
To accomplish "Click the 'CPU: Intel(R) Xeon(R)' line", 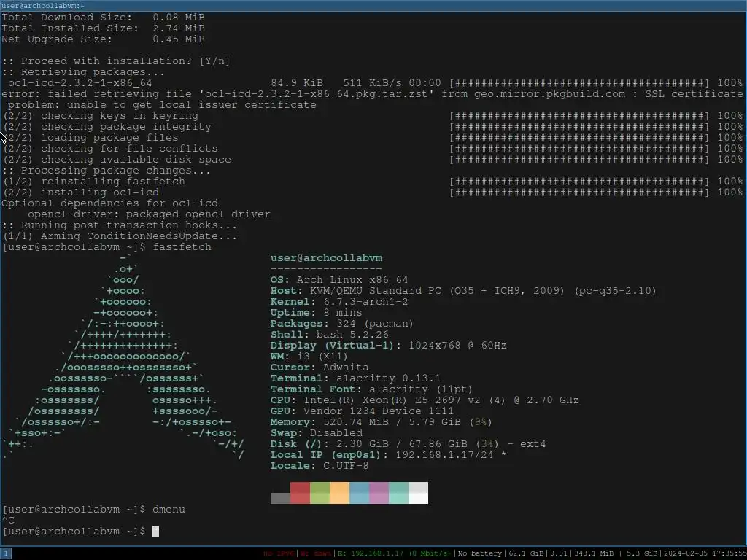I will [425, 400].
